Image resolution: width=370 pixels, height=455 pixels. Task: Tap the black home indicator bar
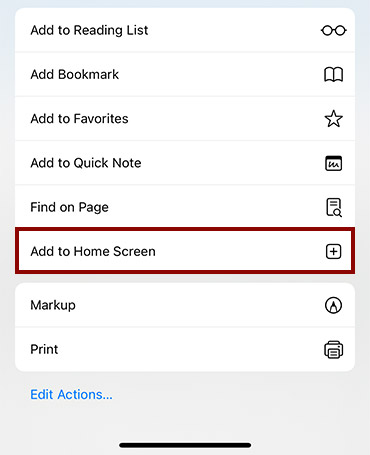[185, 445]
